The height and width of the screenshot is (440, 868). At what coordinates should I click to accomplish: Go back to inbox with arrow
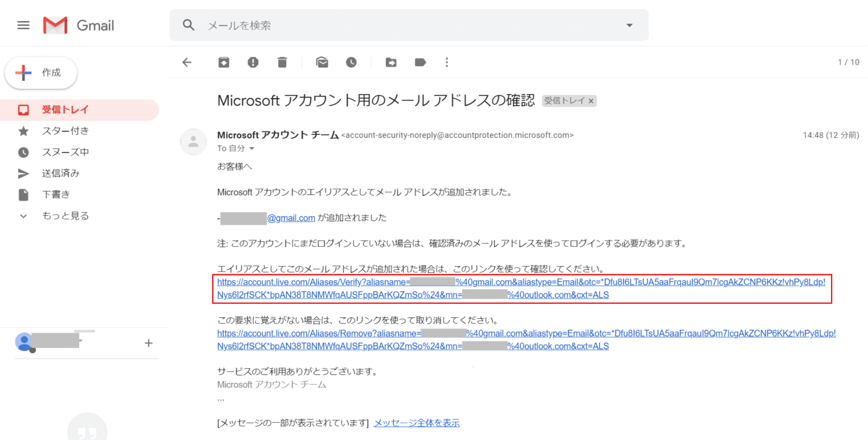[187, 62]
